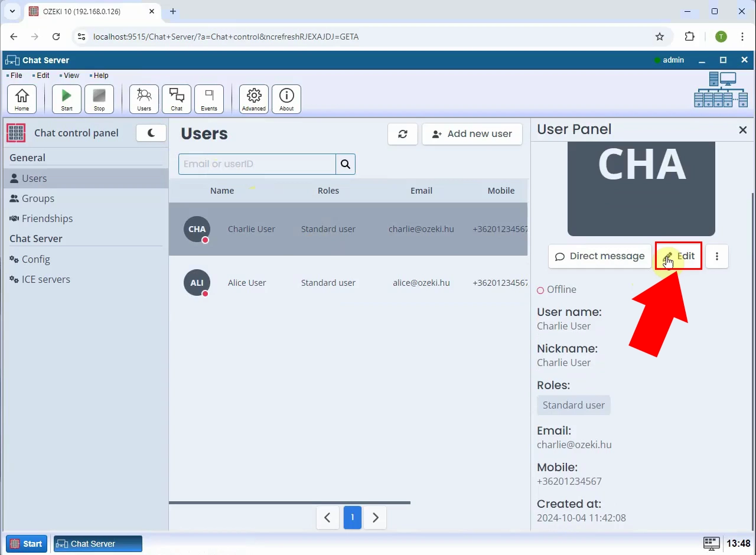Open the Users toolbar icon
756x555 pixels.
pyautogui.click(x=144, y=99)
